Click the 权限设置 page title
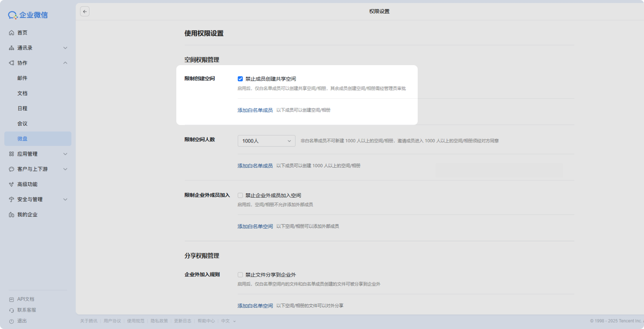Screen dimensions: 644x329 pos(379,11)
